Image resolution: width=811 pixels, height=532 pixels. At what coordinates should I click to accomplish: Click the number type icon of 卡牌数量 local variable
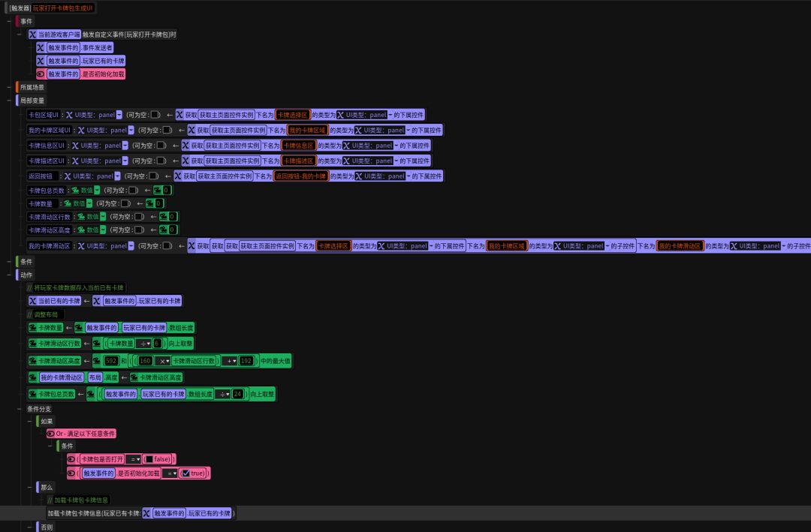point(68,203)
